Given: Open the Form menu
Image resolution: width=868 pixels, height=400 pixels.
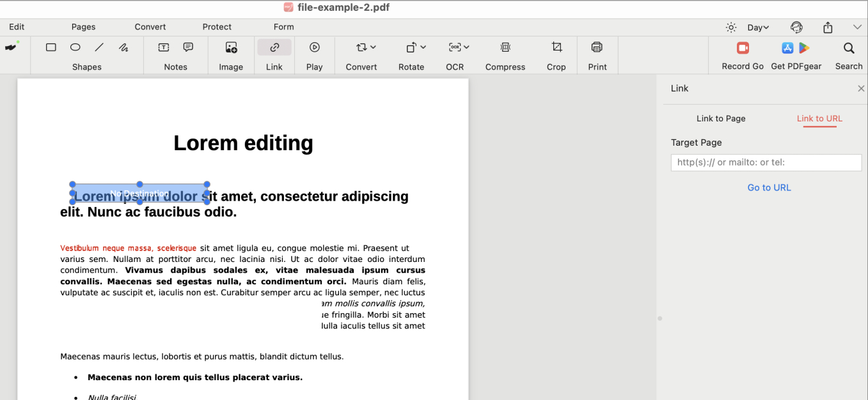Looking at the screenshot, I should [x=283, y=27].
